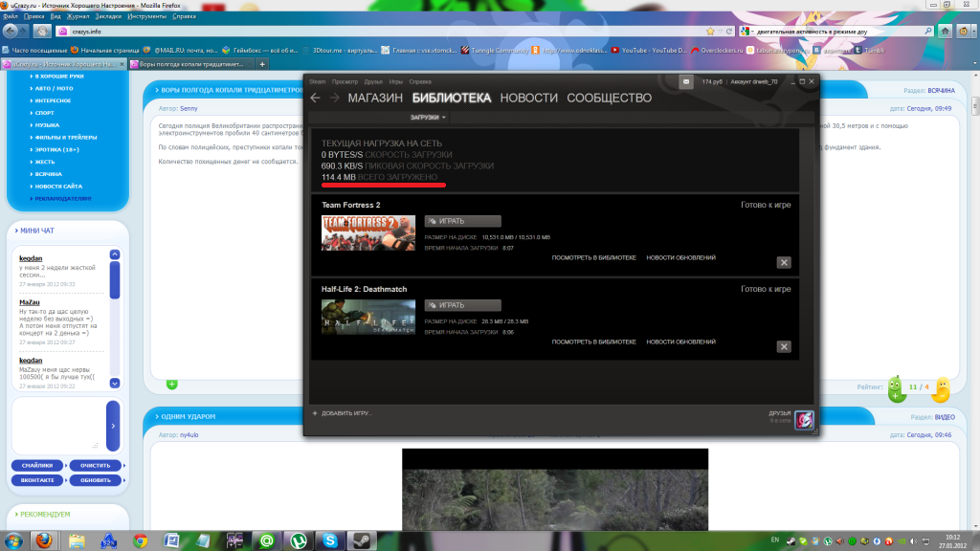The height and width of the screenshot is (551, 980).
Task: Switch to Библиотека tab in Steam
Action: [x=452, y=99]
